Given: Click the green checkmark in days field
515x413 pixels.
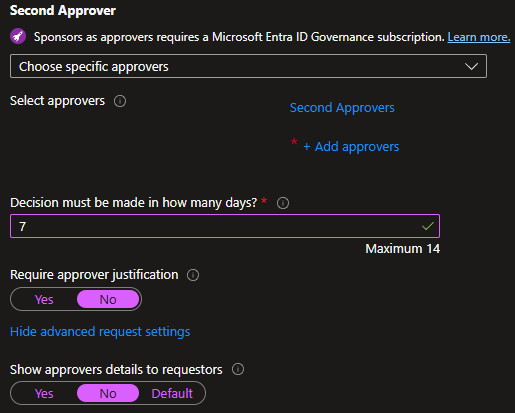Looking at the screenshot, I should (428, 226).
